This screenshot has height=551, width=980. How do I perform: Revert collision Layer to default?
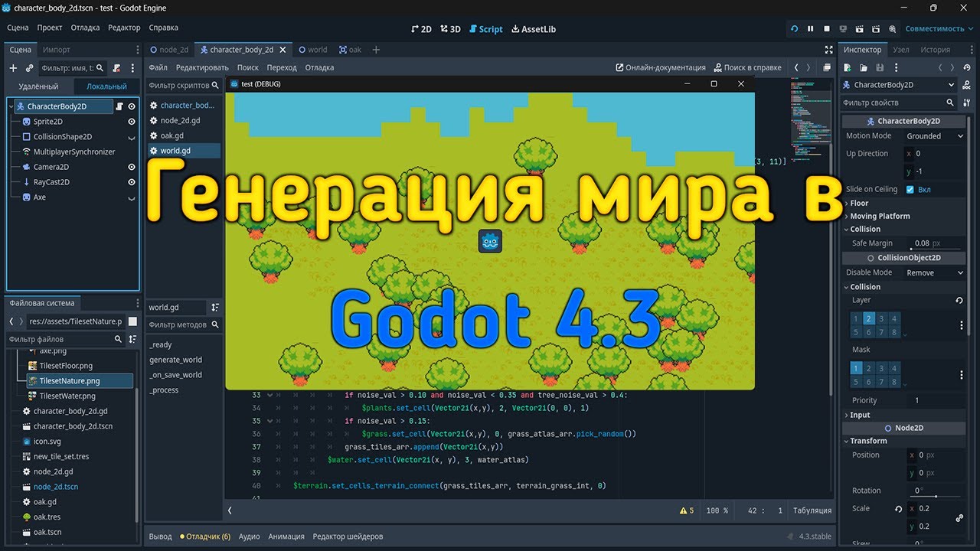coord(959,301)
